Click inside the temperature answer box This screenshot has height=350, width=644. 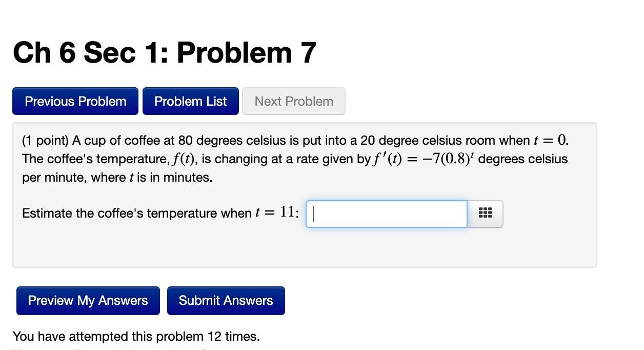tap(386, 213)
